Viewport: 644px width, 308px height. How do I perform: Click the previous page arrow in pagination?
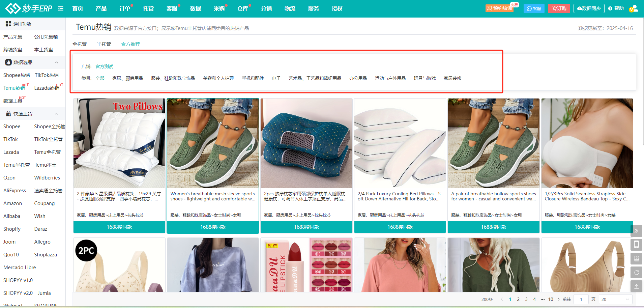[502, 299]
